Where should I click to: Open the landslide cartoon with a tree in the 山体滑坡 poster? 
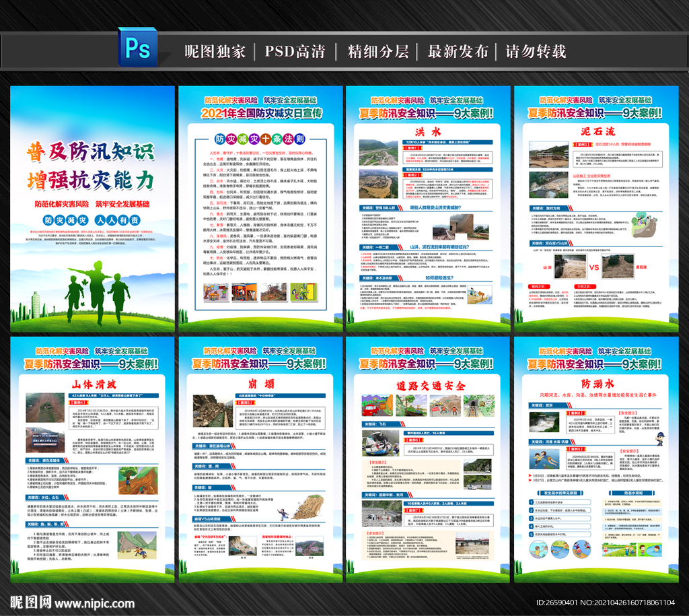tap(138, 481)
